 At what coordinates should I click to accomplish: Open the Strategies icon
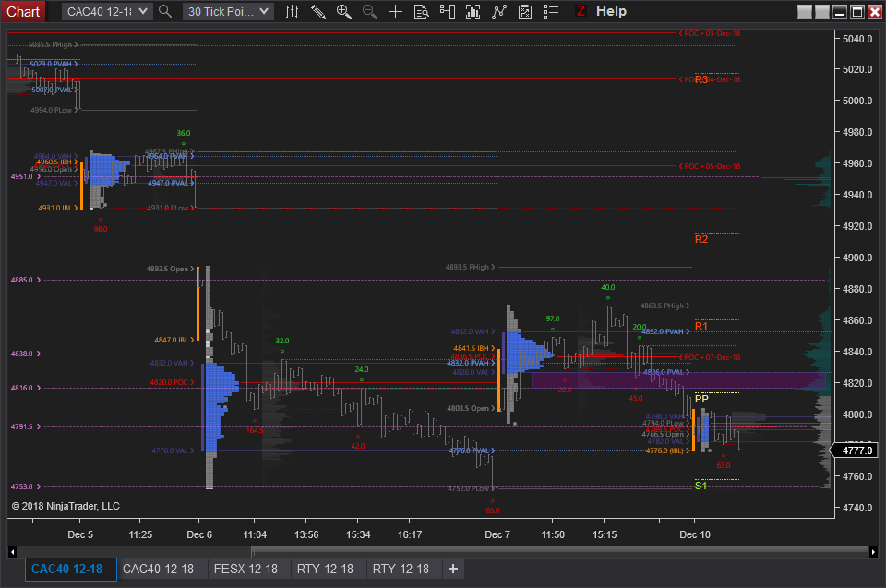pos(499,11)
